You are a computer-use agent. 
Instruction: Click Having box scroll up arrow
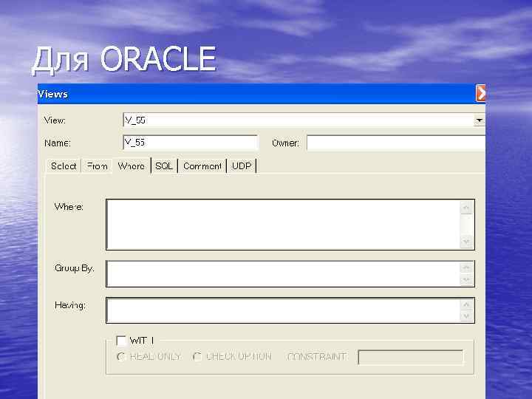point(466,304)
